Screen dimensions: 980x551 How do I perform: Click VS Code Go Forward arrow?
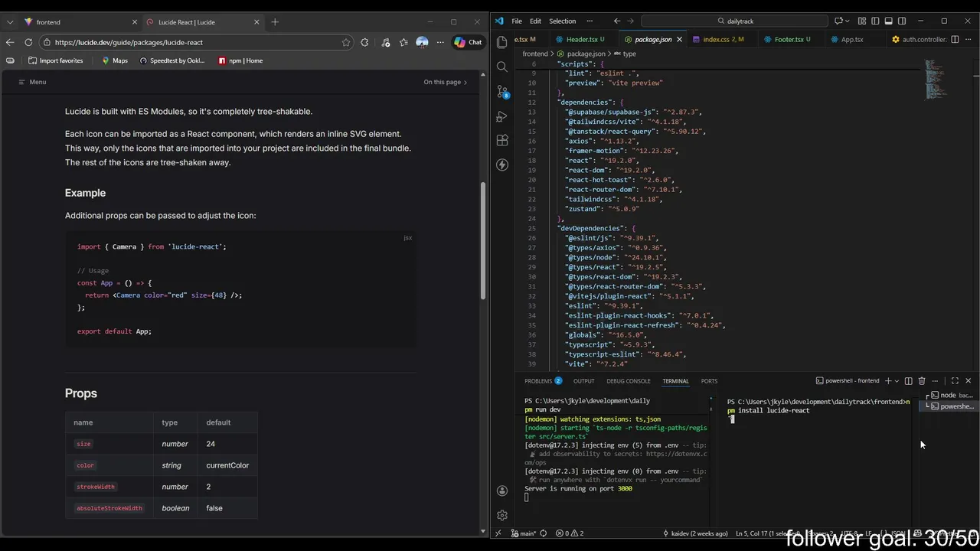coord(631,21)
